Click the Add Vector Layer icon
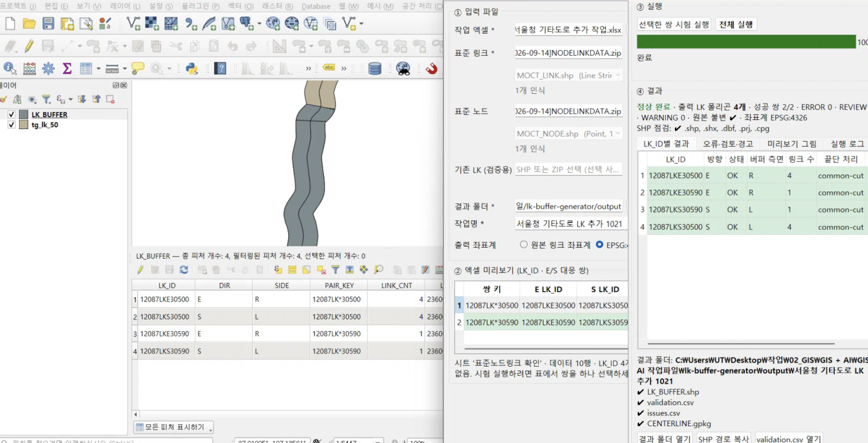868x443 pixels. (133, 23)
